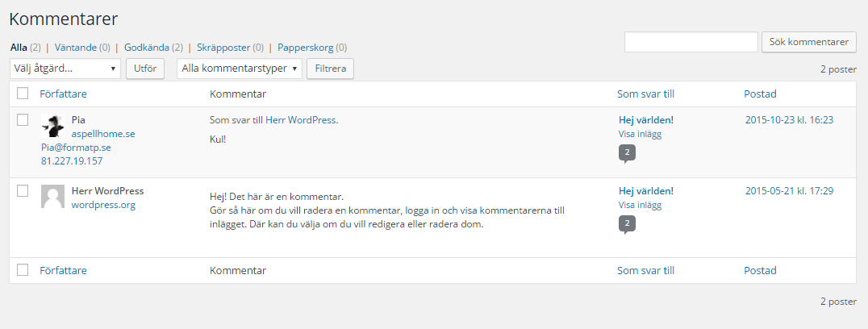Click Herr WordPress default avatar
The height and width of the screenshot is (329, 868).
point(52,196)
